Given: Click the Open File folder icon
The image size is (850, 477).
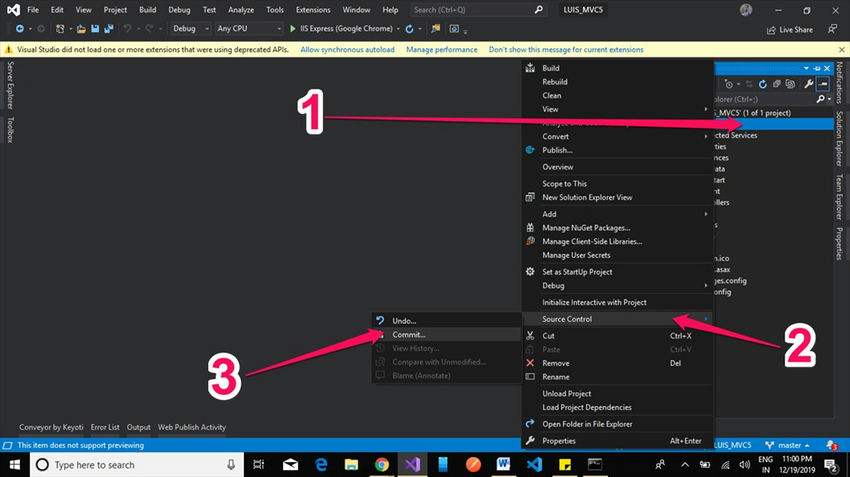Looking at the screenshot, I should coord(81,29).
